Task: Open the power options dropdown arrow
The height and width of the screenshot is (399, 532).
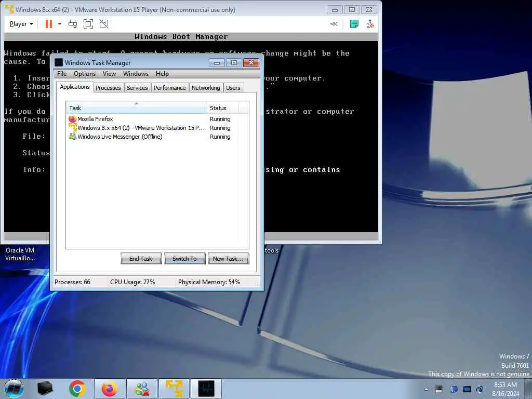Action: (60, 24)
